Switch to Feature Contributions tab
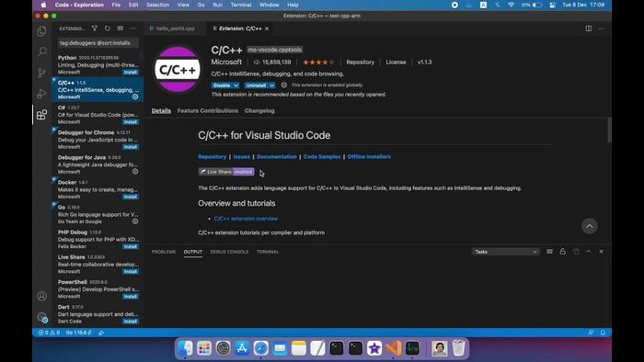The height and width of the screenshot is (362, 644). pyautogui.click(x=208, y=110)
